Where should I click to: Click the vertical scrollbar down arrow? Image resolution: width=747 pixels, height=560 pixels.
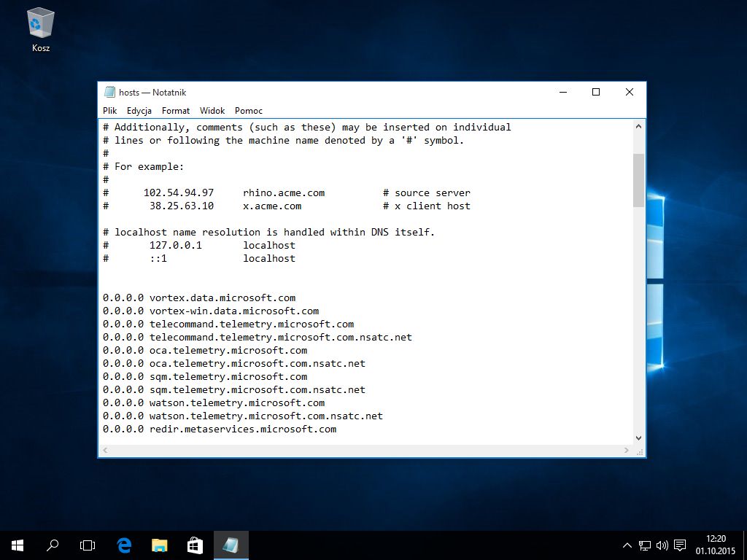coord(638,438)
